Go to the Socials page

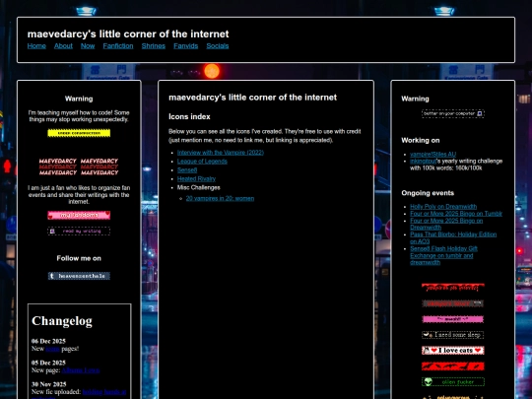click(x=218, y=45)
